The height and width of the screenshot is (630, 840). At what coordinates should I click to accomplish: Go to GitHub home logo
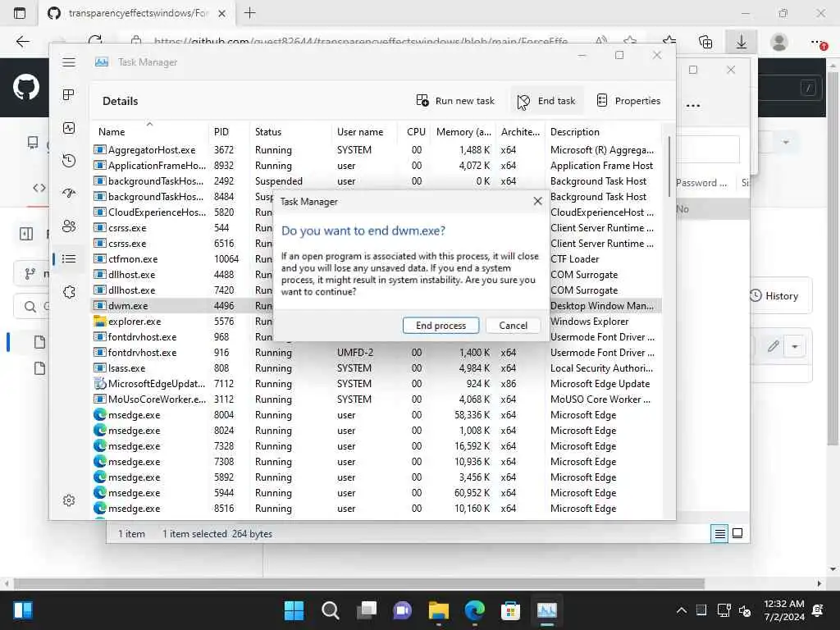tap(26, 87)
